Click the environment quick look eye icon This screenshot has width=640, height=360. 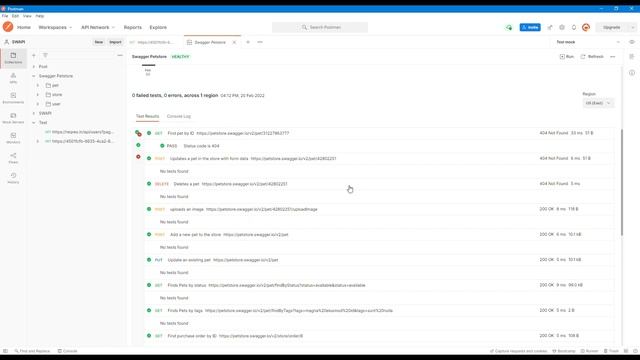(x=632, y=42)
